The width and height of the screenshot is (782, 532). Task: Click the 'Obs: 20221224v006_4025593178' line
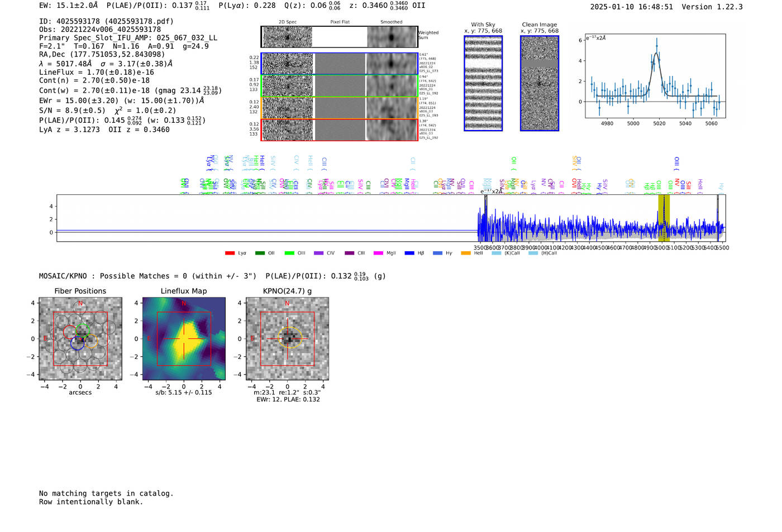(x=100, y=30)
